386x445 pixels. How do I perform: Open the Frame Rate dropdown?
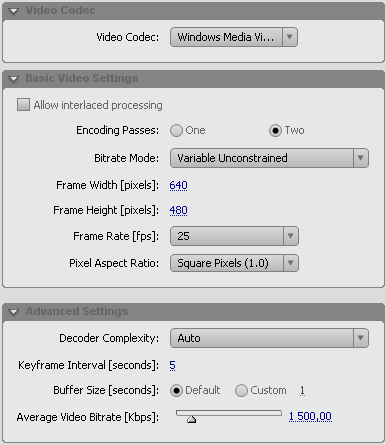tap(234, 236)
